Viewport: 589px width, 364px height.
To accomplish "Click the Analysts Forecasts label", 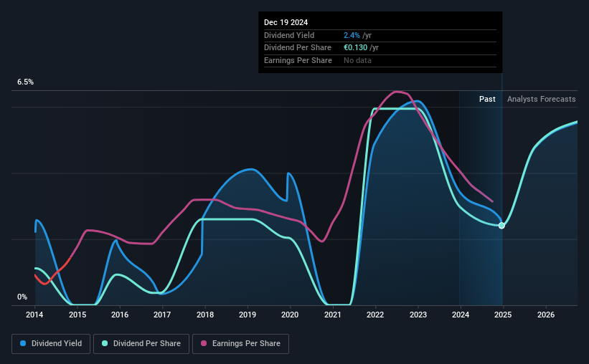I will tap(542, 99).
